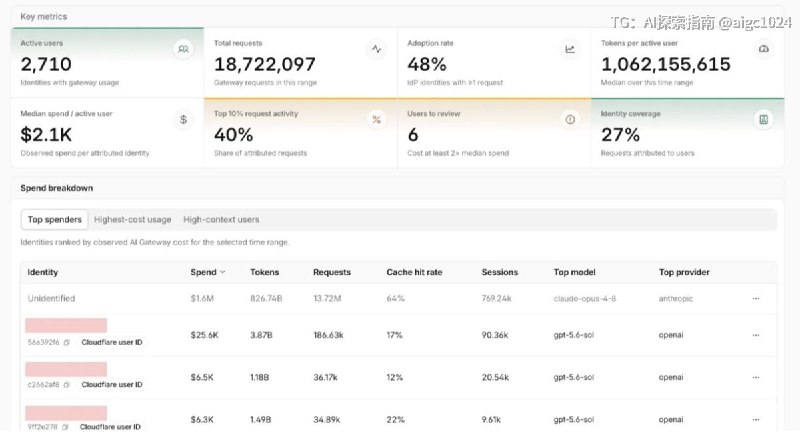This screenshot has width=800, height=435.
Task: Open the Median spend $2.1K card
Action: point(107,133)
